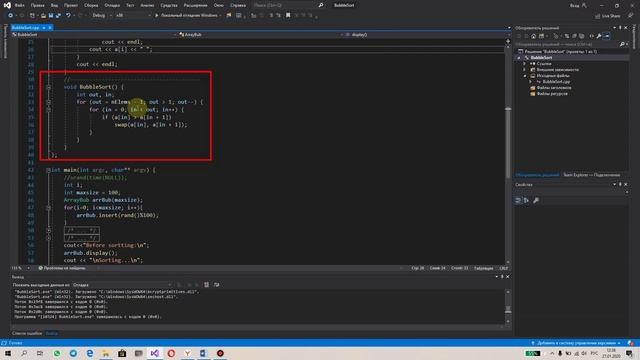Switch to the Список ошибок tab
This screenshot has height=360, width=640.
click(x=27, y=333)
